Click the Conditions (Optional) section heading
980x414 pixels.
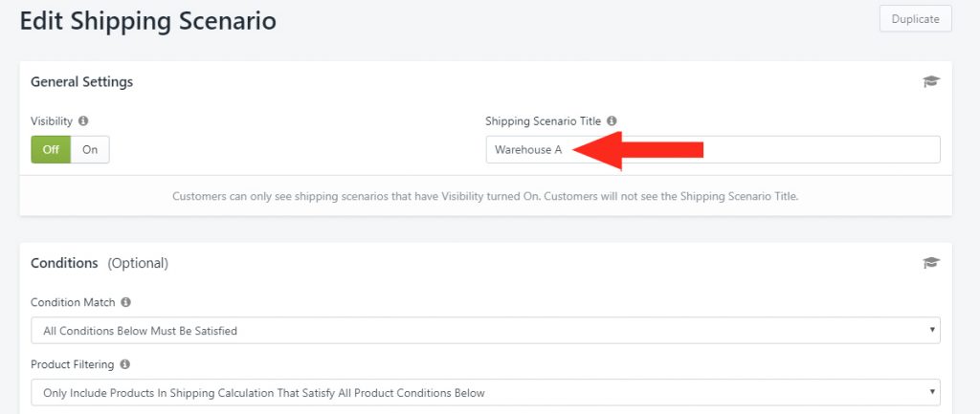(x=100, y=263)
